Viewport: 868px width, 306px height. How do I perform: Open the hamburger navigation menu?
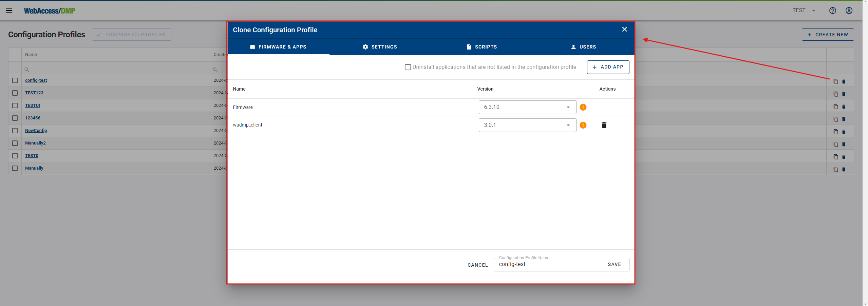pos(9,10)
